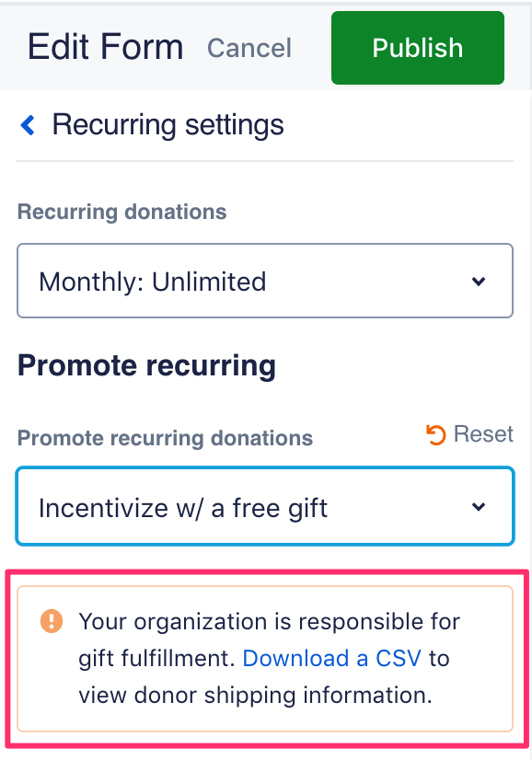Publish the form with the green button
This screenshot has width=532, height=760.
[418, 48]
